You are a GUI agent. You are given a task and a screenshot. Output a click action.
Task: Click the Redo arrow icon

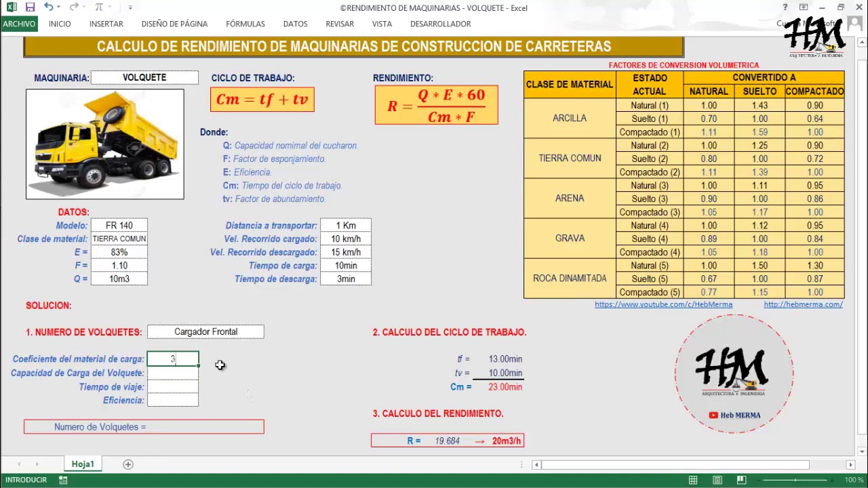(x=73, y=7)
